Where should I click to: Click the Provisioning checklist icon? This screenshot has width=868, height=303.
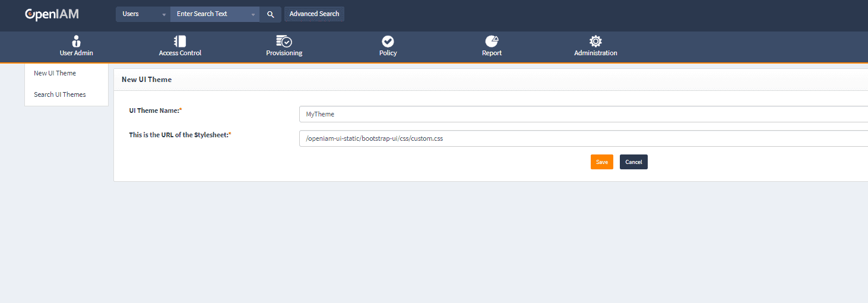click(284, 41)
